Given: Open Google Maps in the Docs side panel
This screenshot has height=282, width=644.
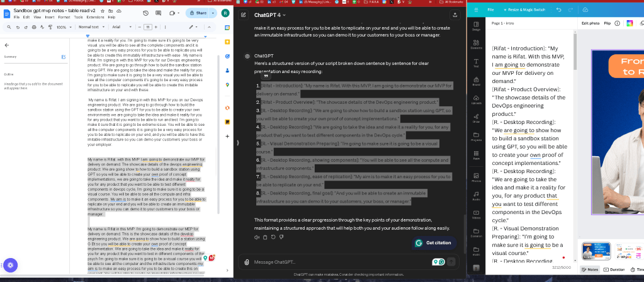Looking at the screenshot, I should click(x=227, y=85).
